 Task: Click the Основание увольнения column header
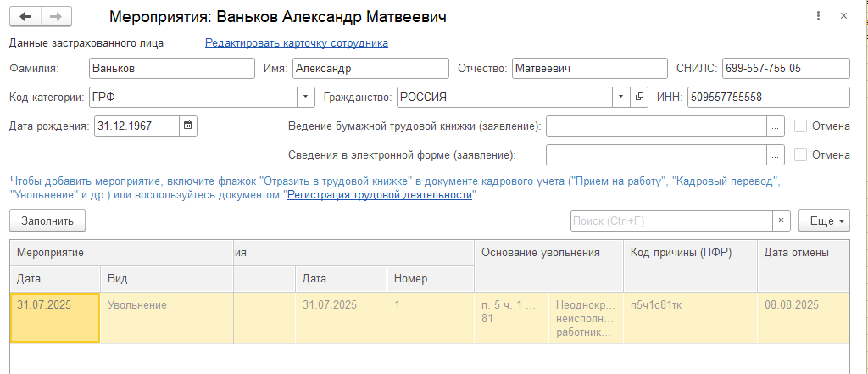click(548, 265)
